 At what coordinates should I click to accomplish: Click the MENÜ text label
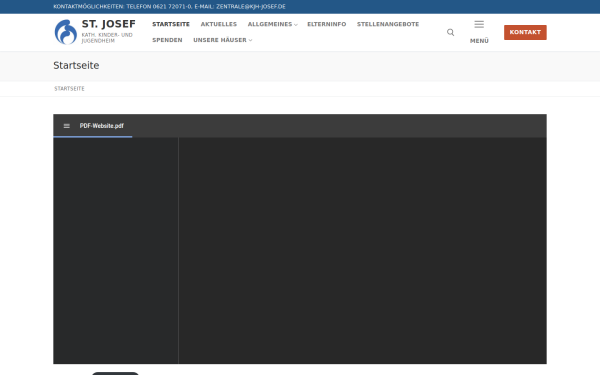(x=479, y=41)
